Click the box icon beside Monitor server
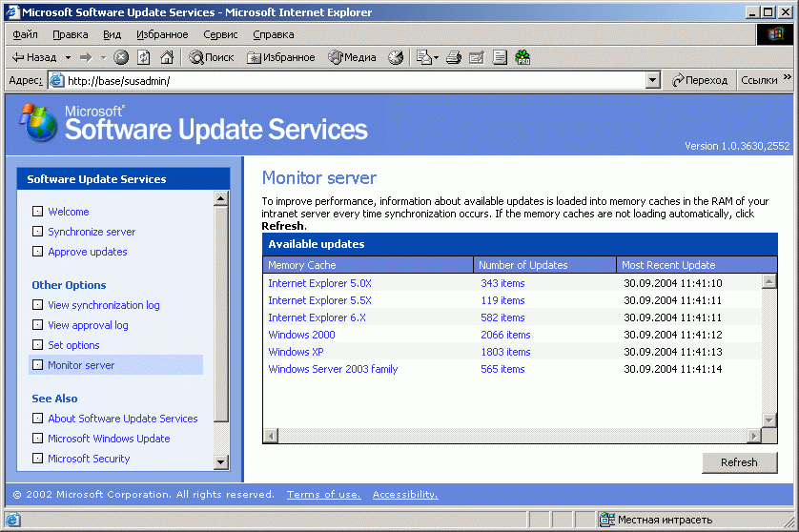The width and height of the screenshot is (799, 532). point(37,365)
